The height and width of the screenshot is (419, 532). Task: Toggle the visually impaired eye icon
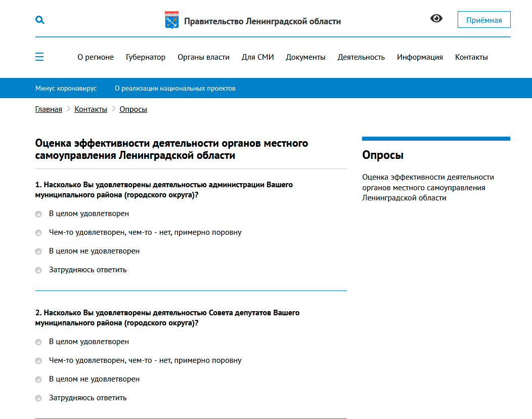[x=436, y=19]
